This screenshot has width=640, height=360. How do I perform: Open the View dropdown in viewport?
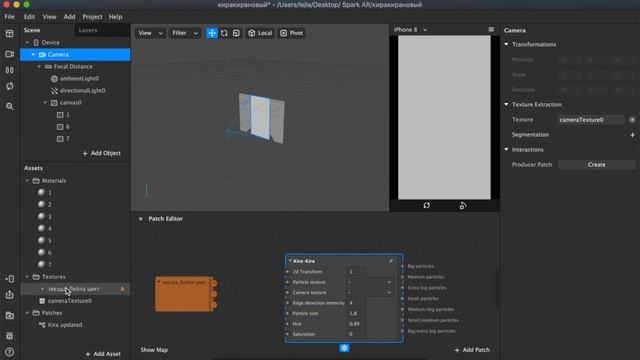150,33
